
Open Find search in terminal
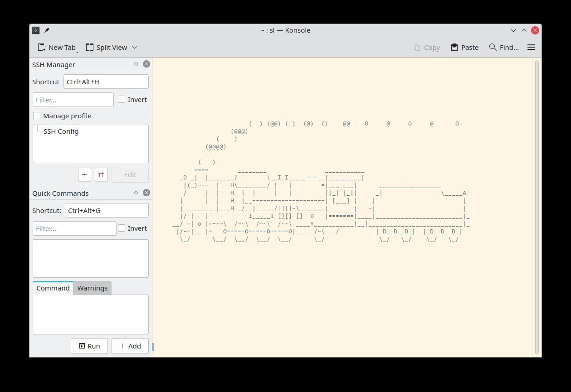click(x=503, y=47)
